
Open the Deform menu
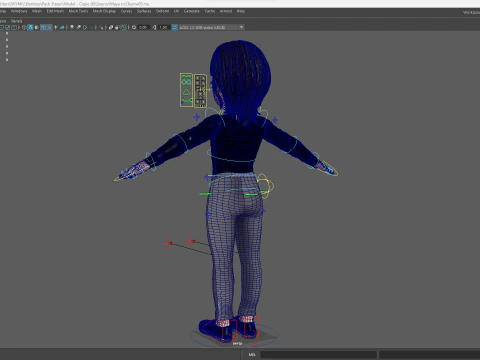coord(162,11)
